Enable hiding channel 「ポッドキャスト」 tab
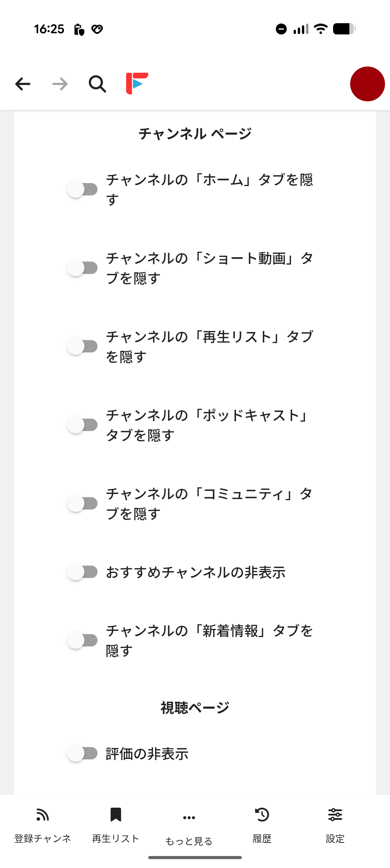Image resolution: width=390 pixels, height=868 pixels. pos(82,425)
